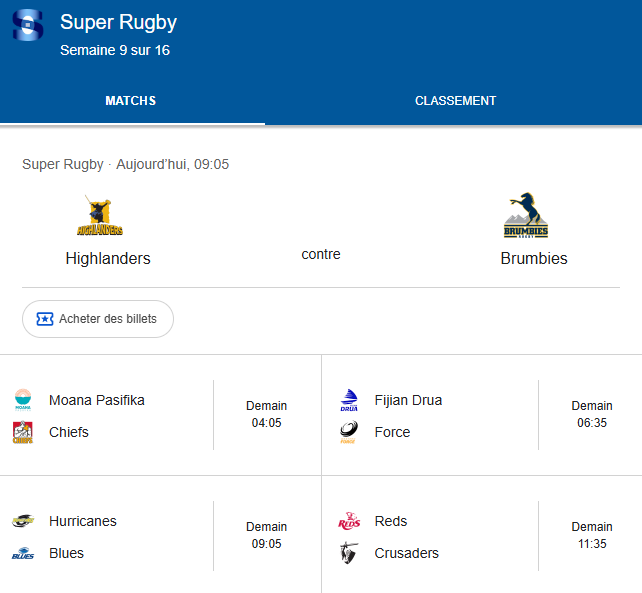Click the Force team logo
The image size is (642, 593).
point(349,432)
